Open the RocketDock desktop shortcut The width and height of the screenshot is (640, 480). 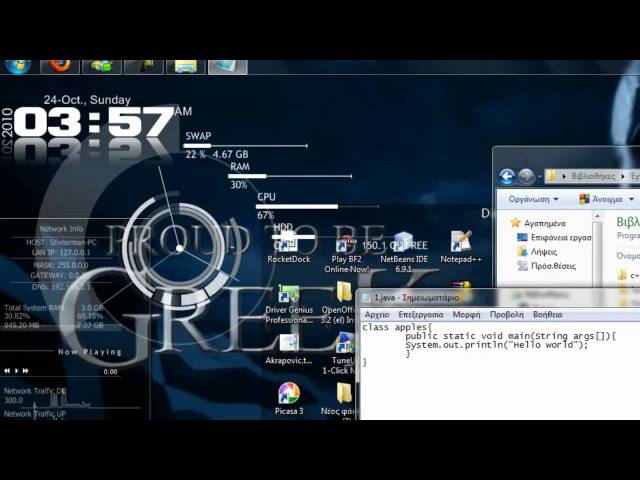click(x=288, y=243)
